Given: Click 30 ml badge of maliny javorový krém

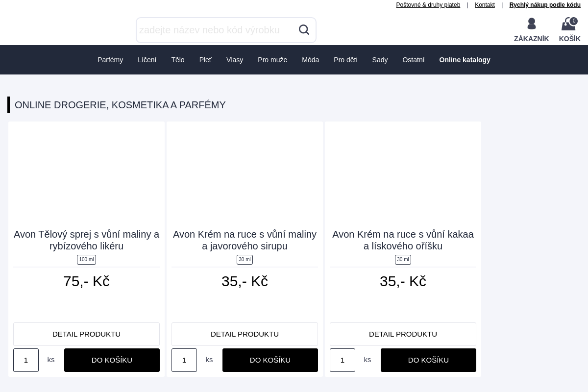Looking at the screenshot, I should pos(245,260).
